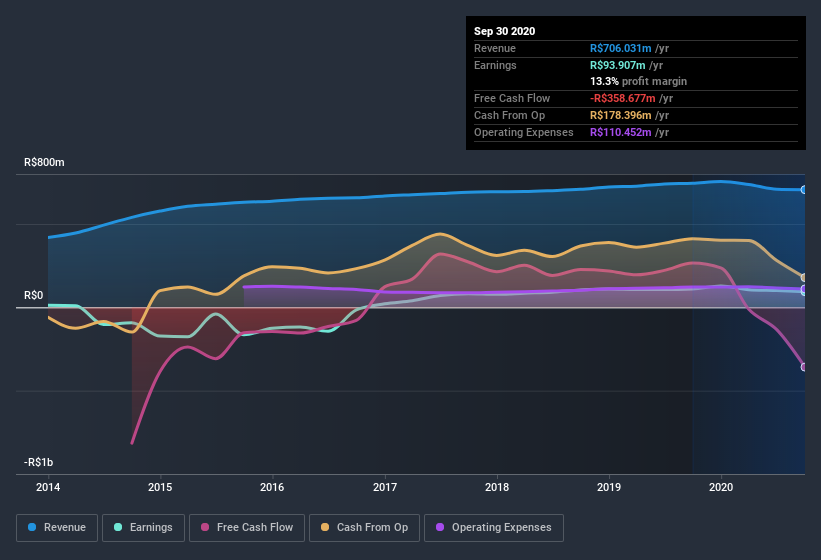Select the 2014 x-axis year label
The height and width of the screenshot is (560, 821).
(x=48, y=487)
